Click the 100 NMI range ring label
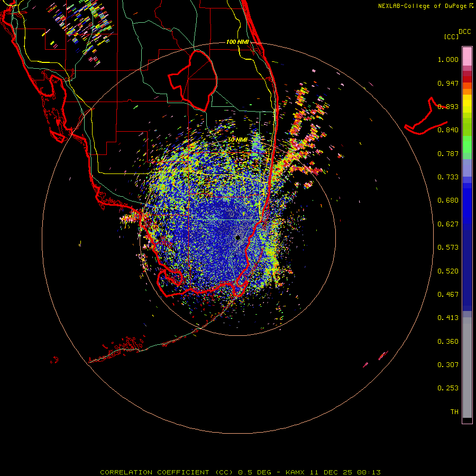This screenshot has height=476, width=476. 237,42
